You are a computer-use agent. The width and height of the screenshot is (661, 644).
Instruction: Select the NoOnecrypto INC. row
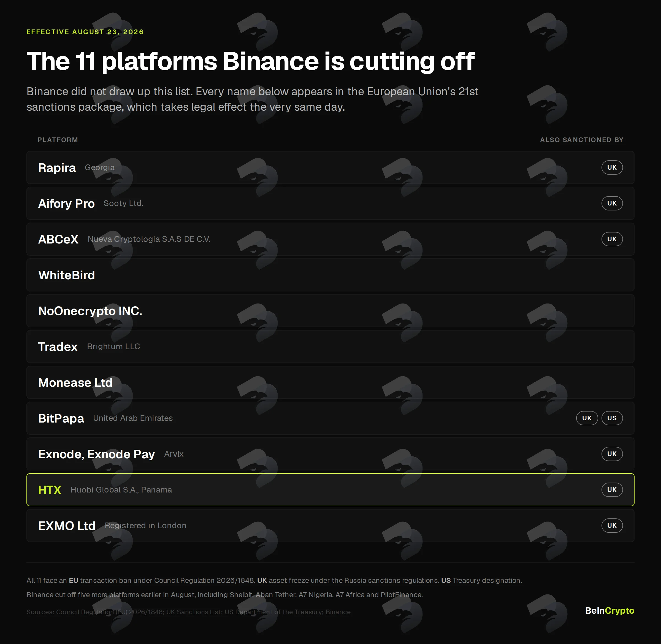click(330, 311)
